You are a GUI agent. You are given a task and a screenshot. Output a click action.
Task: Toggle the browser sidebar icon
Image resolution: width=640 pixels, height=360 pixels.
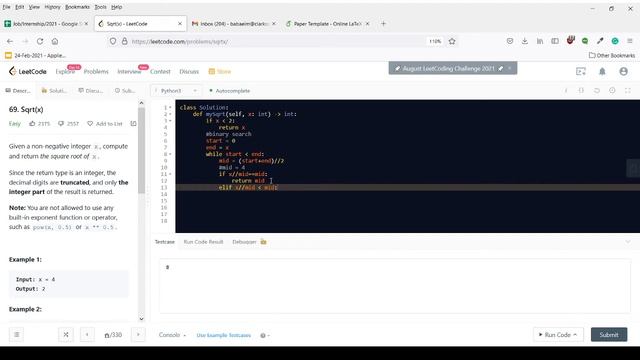click(x=555, y=41)
